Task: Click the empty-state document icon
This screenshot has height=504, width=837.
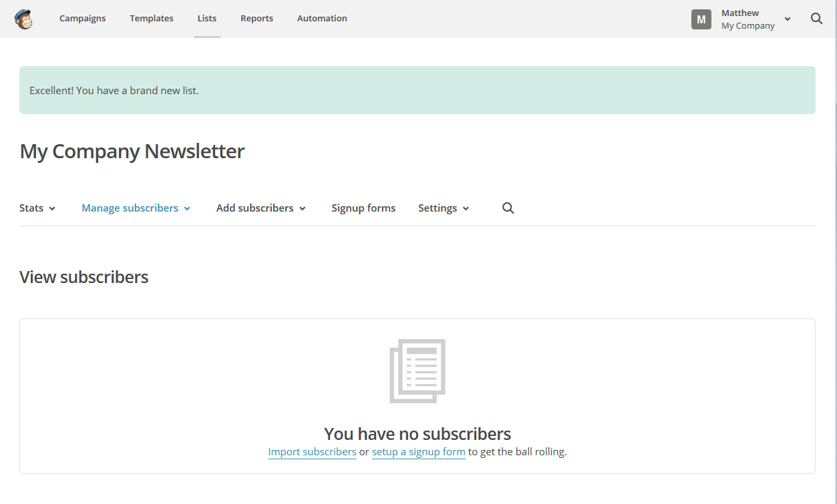Action: click(417, 370)
